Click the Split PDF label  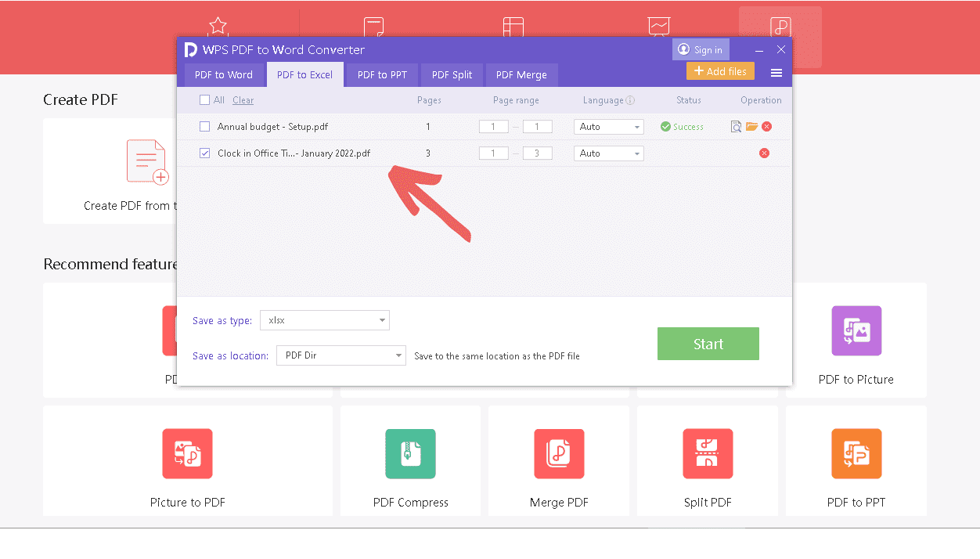[708, 503]
